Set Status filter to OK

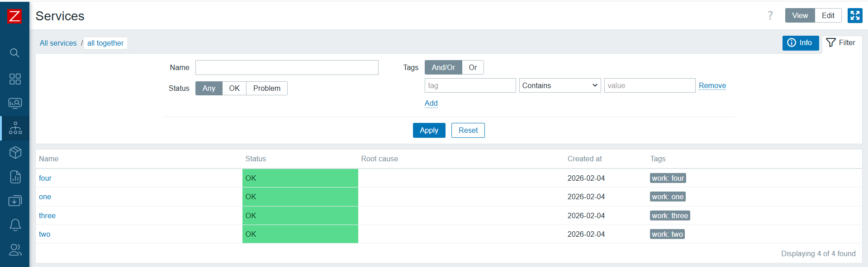[x=234, y=88]
